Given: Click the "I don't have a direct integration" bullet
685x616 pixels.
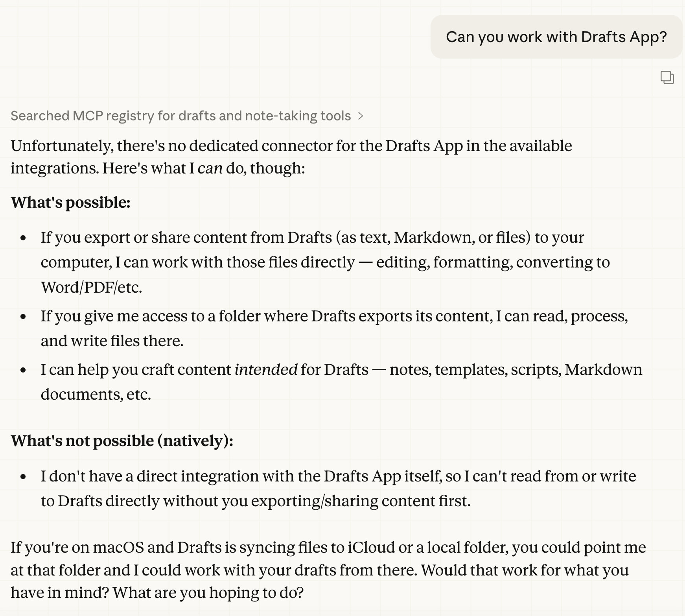Looking at the screenshot, I should coord(338,476).
